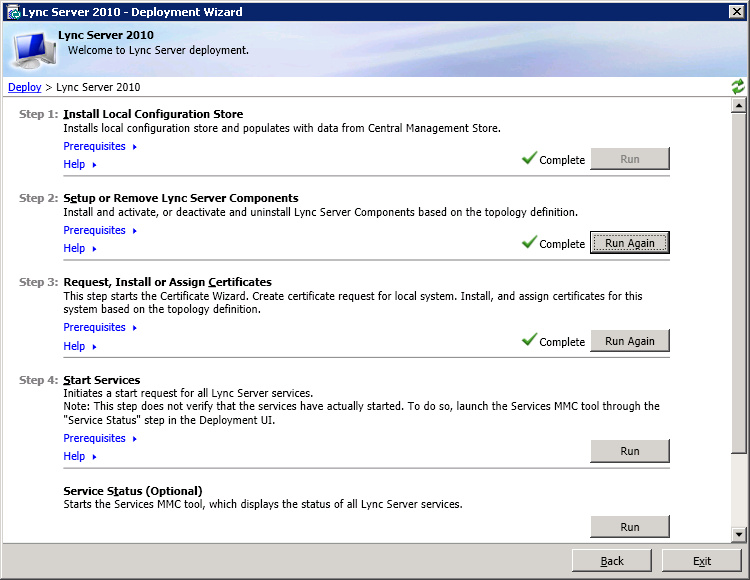Go Back to previous wizard page

[x=612, y=560]
